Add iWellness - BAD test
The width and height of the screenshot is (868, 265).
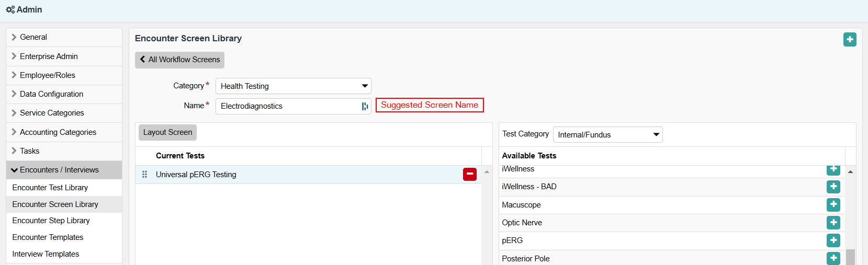[x=833, y=187]
